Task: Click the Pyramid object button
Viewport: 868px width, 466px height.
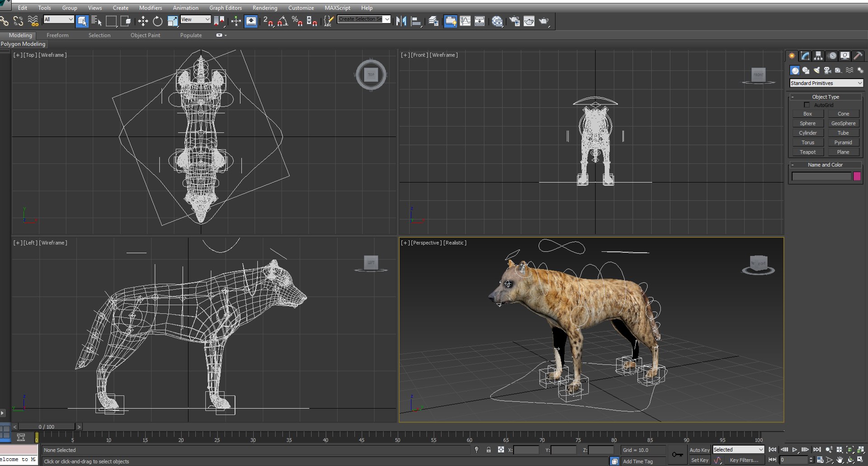Action: (843, 142)
